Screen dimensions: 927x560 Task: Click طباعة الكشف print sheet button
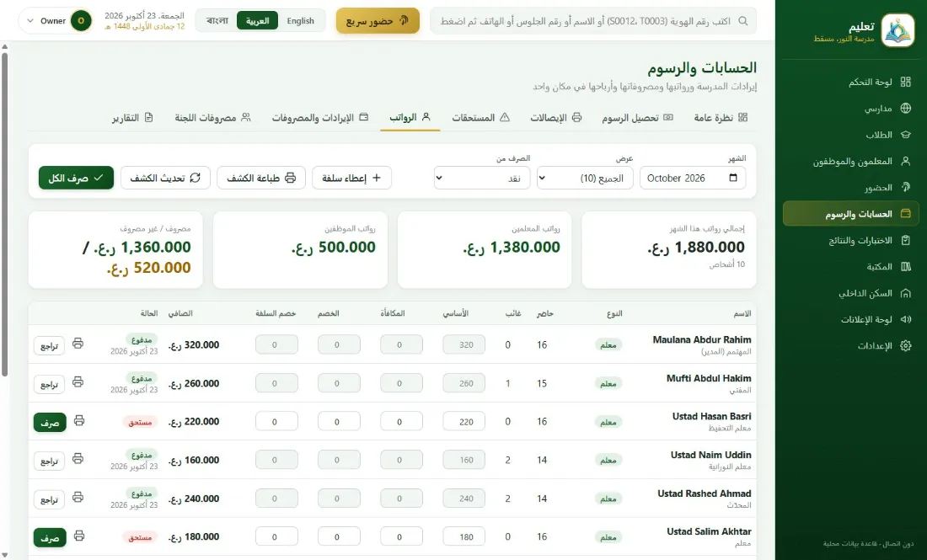[261, 178]
